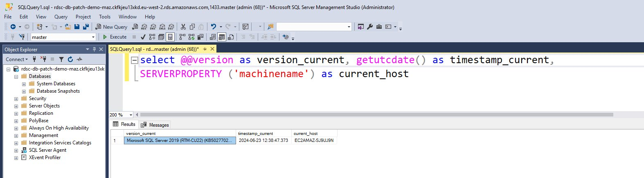Click the Find search input box
The width and height of the screenshot is (644, 178).
314,27
